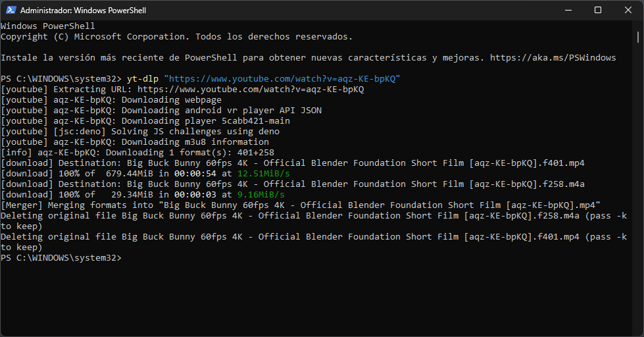Viewport: 644px width, 337px height.
Task: Click the 9.16MiB/s download speed
Action: pyautogui.click(x=260, y=194)
